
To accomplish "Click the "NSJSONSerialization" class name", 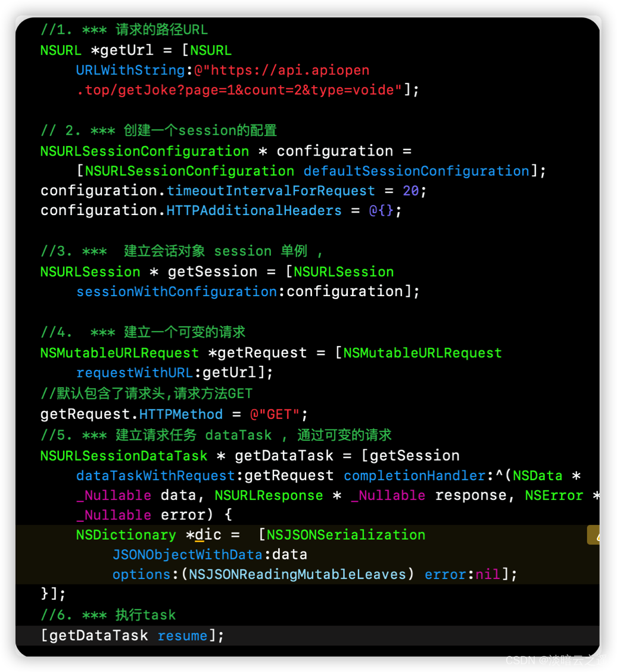I will coord(346,535).
